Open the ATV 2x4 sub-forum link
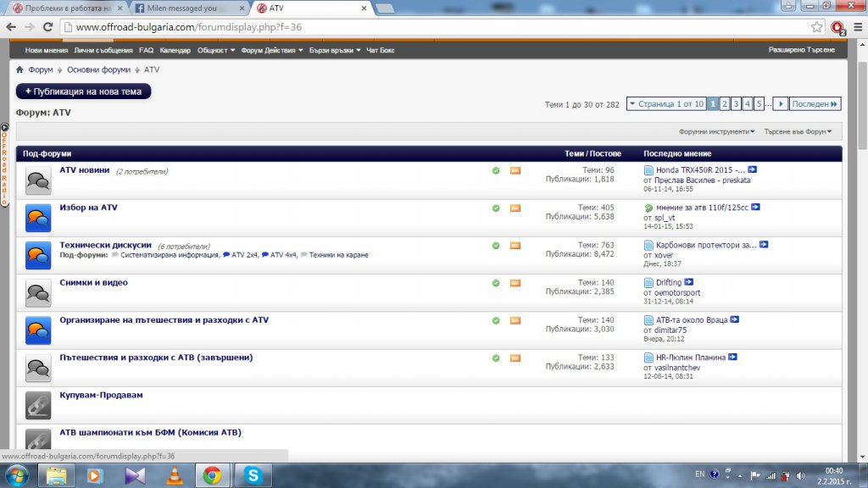868x488 pixels. pos(244,255)
